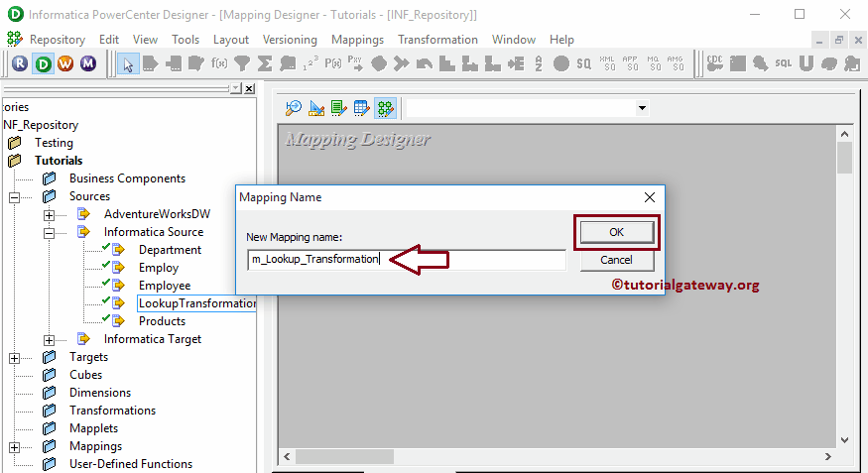Click the Designer (D) icon
This screenshot has width=868, height=473.
coord(43,63)
